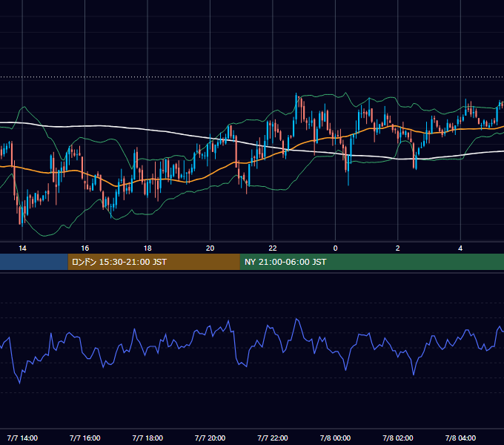Click the hour label 20 on price chart axis
Image resolution: width=504 pixels, height=445 pixels.
pos(210,248)
